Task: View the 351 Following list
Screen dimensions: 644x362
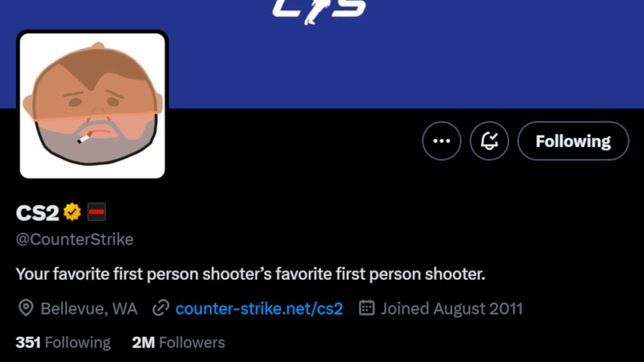Action: point(63,342)
